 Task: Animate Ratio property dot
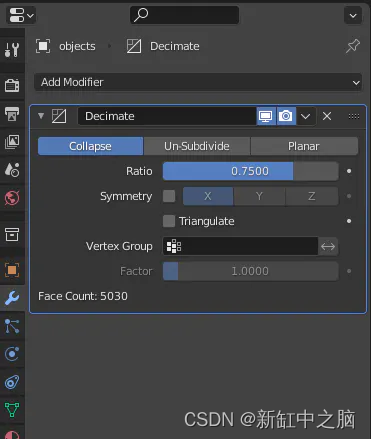pyautogui.click(x=349, y=171)
